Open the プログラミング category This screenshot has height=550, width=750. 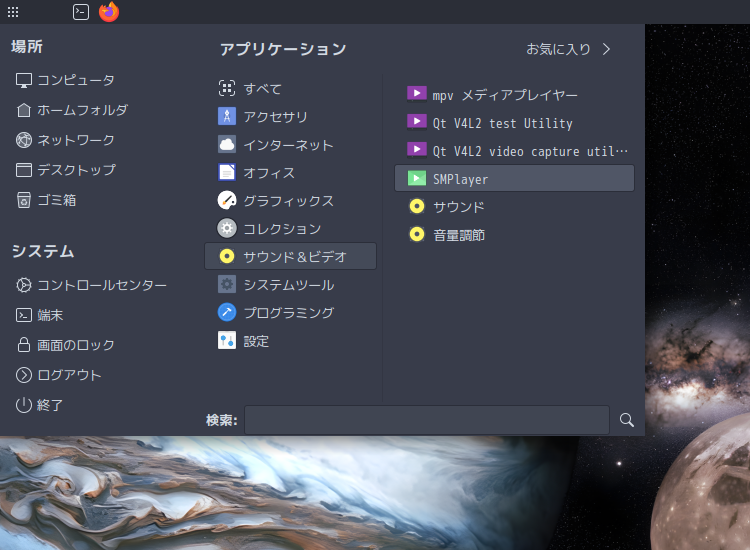290,313
